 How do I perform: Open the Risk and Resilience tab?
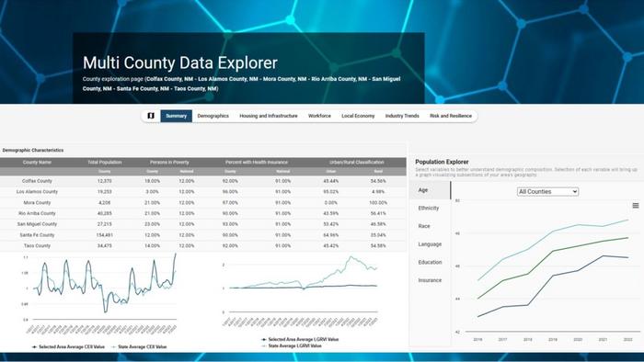pos(451,116)
